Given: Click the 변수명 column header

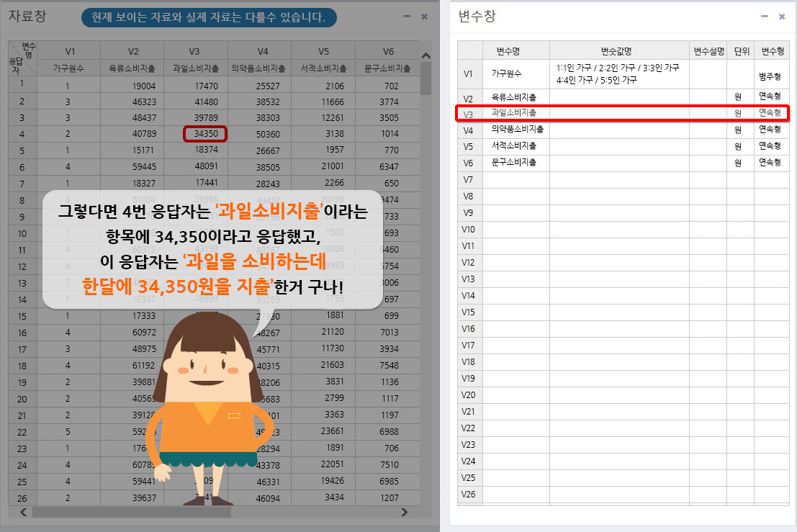Looking at the screenshot, I should [x=508, y=51].
